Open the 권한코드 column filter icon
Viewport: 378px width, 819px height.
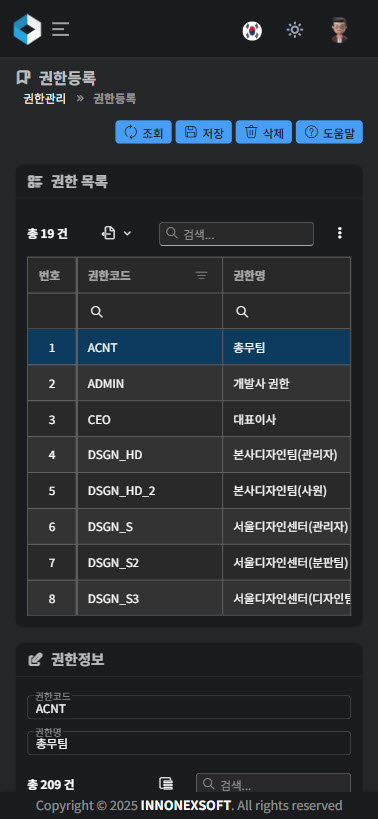pos(202,275)
